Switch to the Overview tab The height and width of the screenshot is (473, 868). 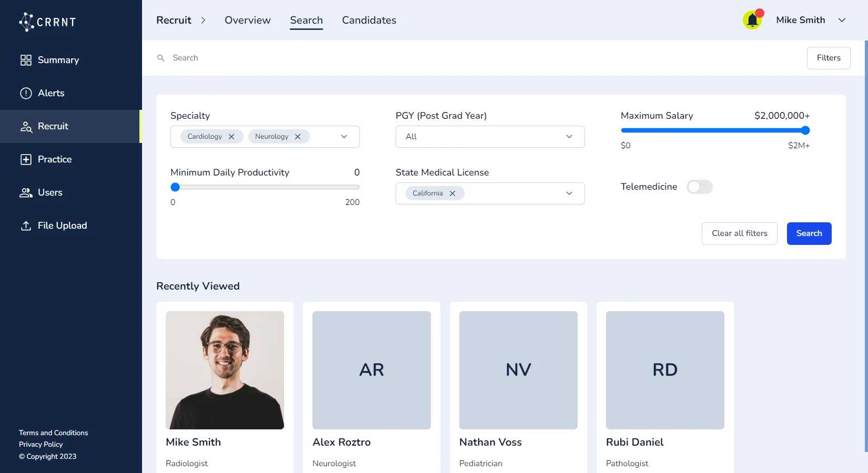click(247, 20)
